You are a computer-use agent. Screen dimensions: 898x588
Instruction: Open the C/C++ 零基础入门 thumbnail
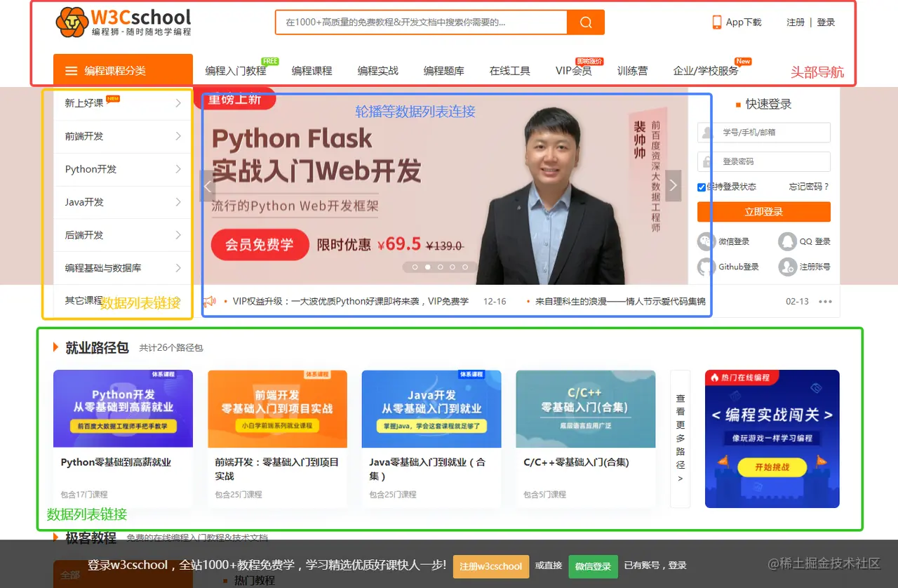click(x=586, y=409)
